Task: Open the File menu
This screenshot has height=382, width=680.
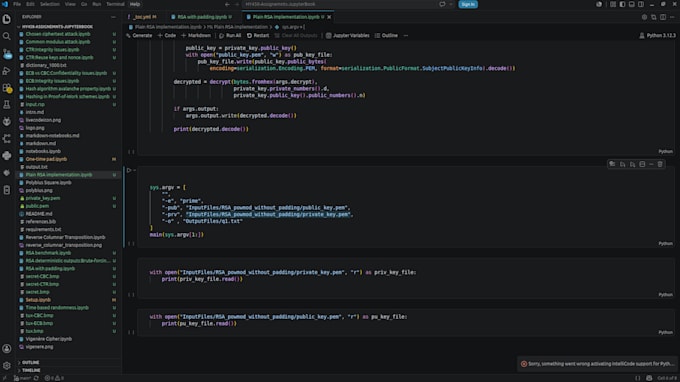Action: (17, 4)
